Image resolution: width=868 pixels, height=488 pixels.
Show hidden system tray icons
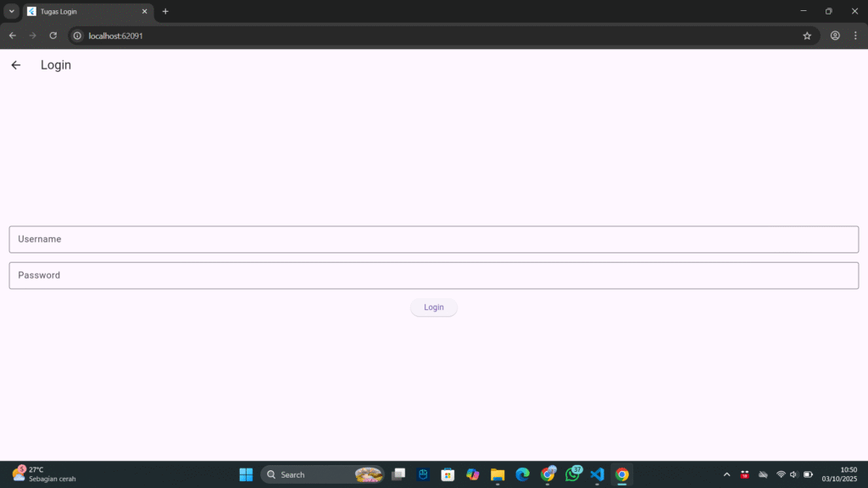click(726, 474)
